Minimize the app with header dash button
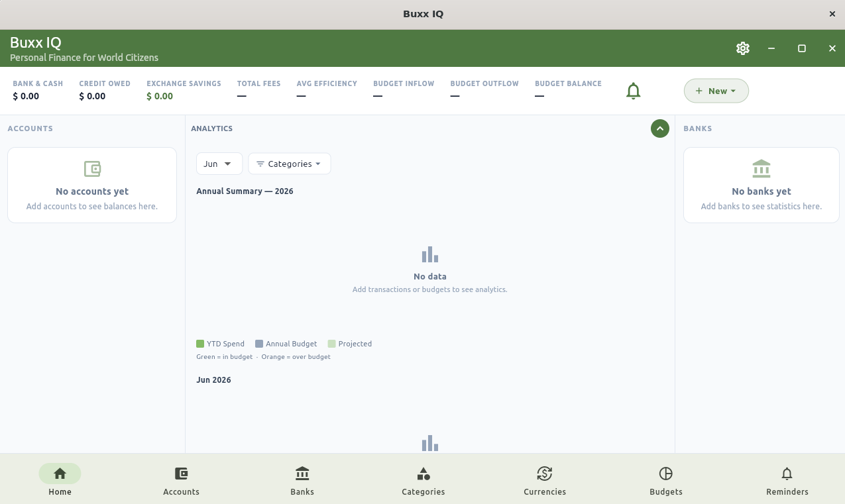 771,48
